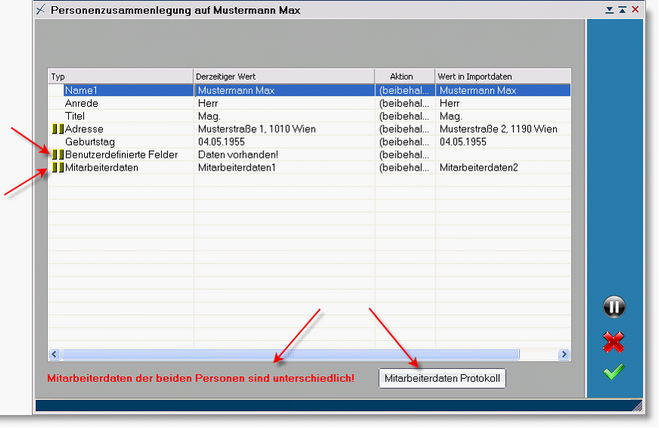Click the Aktion cell for Adresse
The image size is (659, 428).
click(x=403, y=129)
